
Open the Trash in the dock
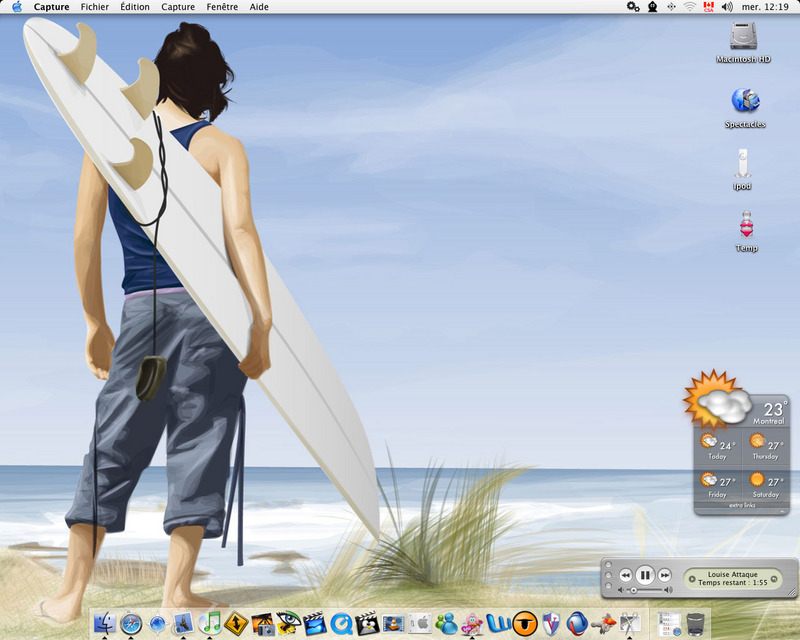click(x=695, y=623)
